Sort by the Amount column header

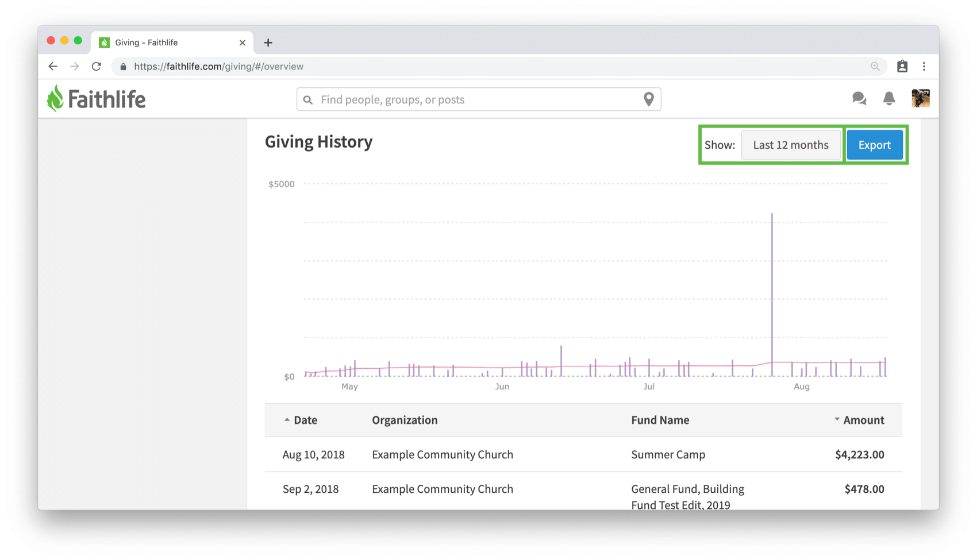859,420
